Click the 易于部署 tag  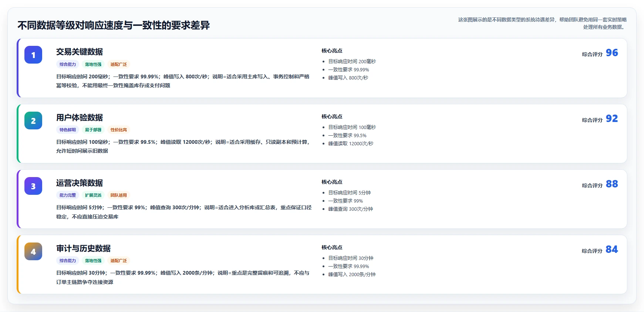[93, 130]
